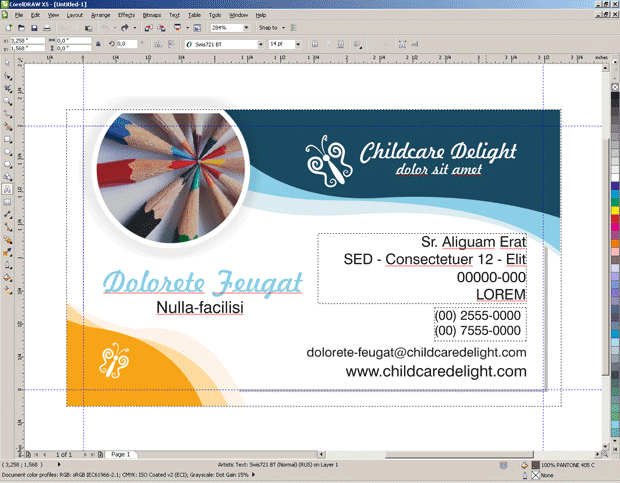Select the Polygon tool
620x483 pixels.
(x=8, y=164)
